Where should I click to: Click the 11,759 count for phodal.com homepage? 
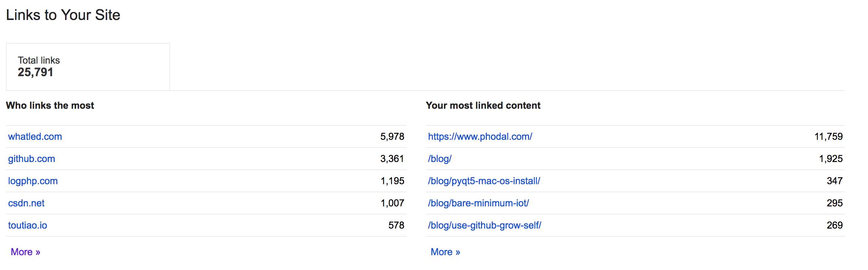[828, 136]
